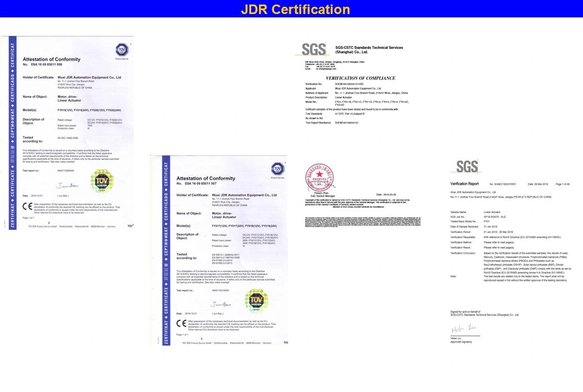
Task: Click the TÜV hologram sticker on certificate 007
Action: click(x=256, y=300)
